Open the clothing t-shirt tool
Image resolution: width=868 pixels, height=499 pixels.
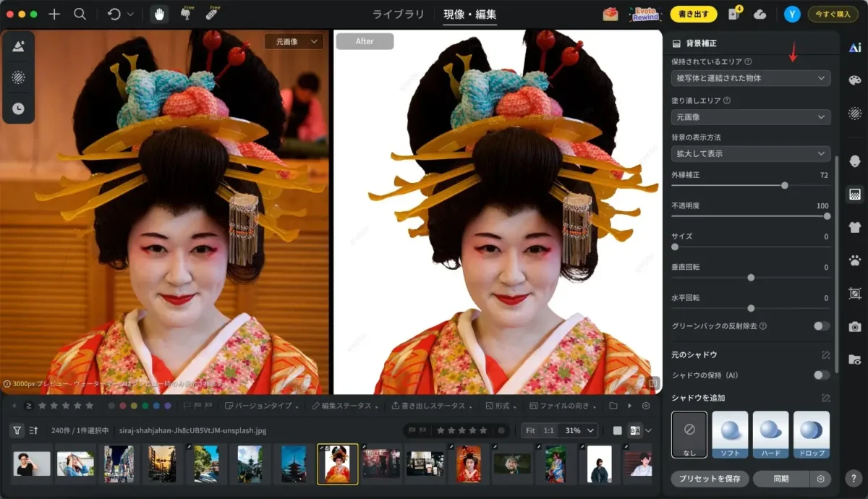click(x=854, y=227)
